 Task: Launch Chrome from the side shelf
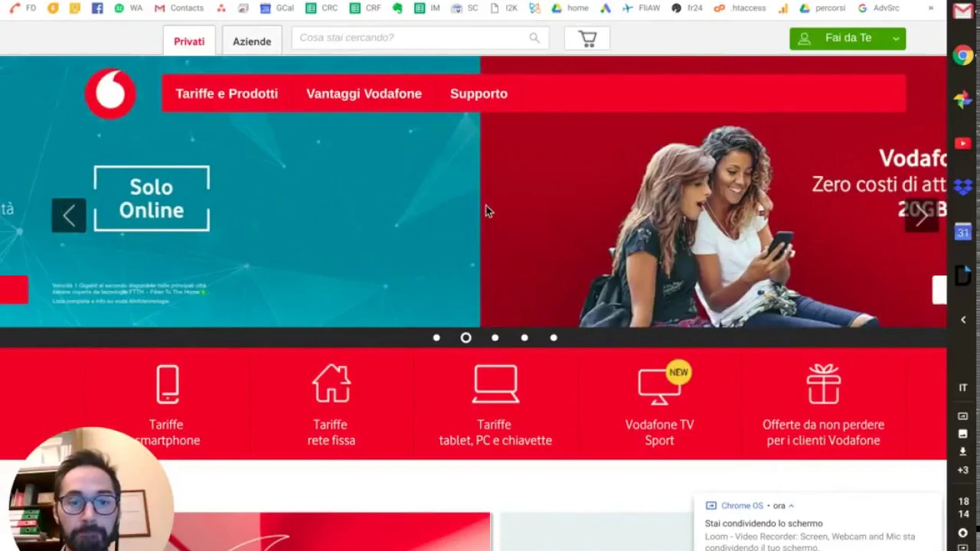[x=963, y=55]
